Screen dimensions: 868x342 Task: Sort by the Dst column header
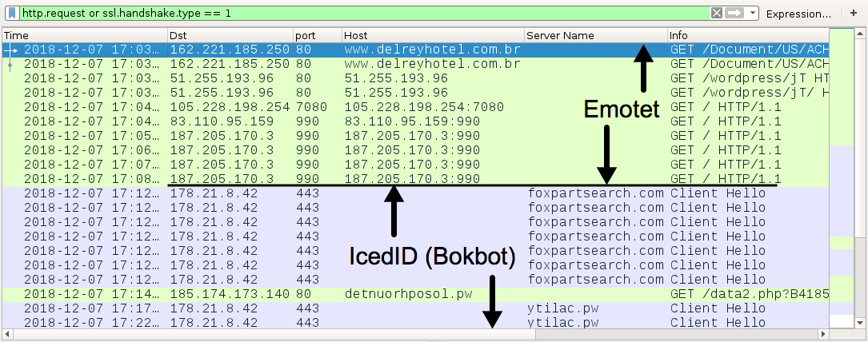click(x=230, y=35)
